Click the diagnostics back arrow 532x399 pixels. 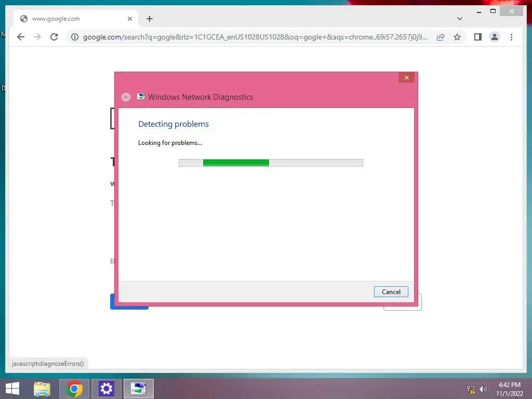click(x=126, y=97)
